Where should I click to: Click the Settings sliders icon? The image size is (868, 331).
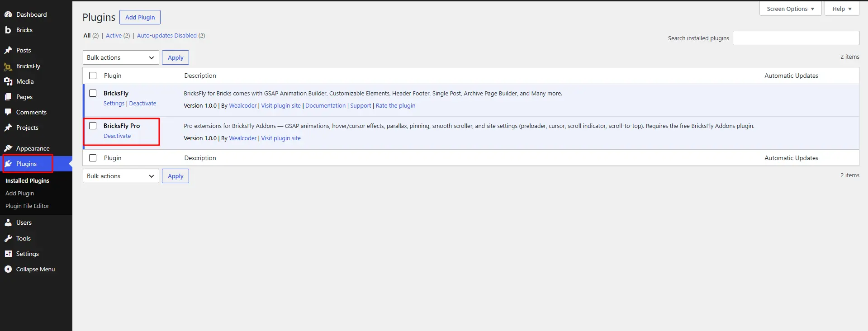click(x=8, y=254)
